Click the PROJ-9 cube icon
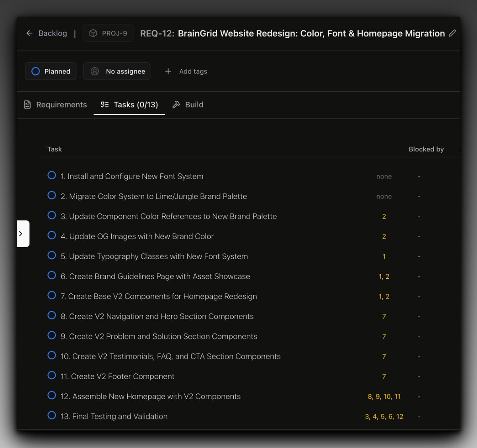 click(x=93, y=33)
